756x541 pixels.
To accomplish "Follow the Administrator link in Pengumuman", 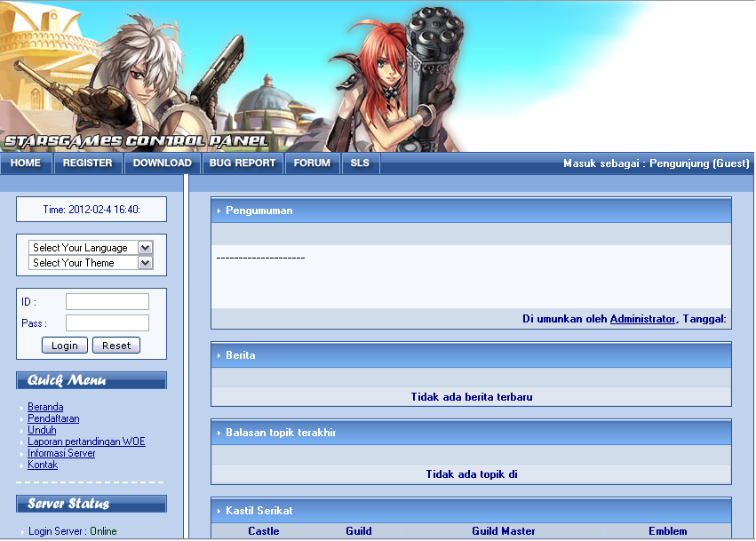I will click(642, 319).
